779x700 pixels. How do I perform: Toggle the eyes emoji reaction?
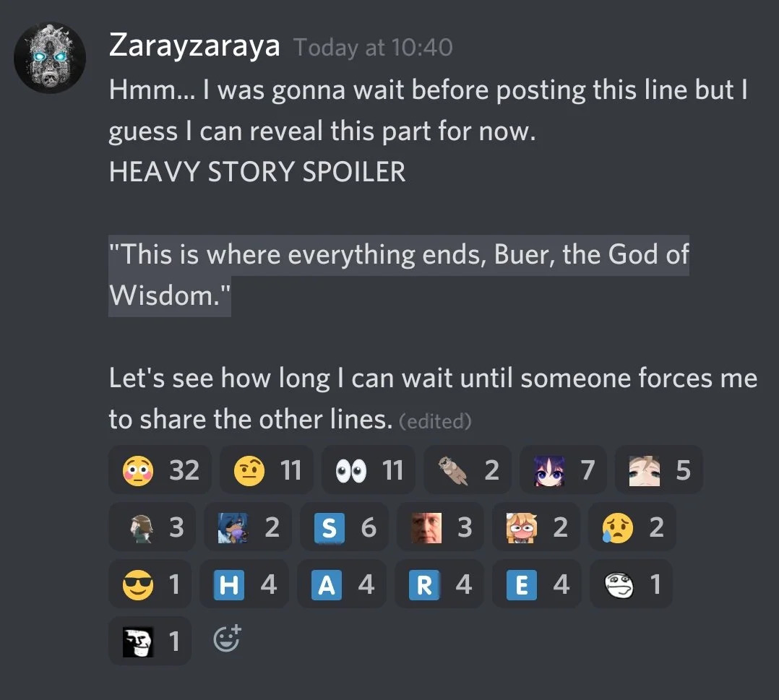click(368, 470)
